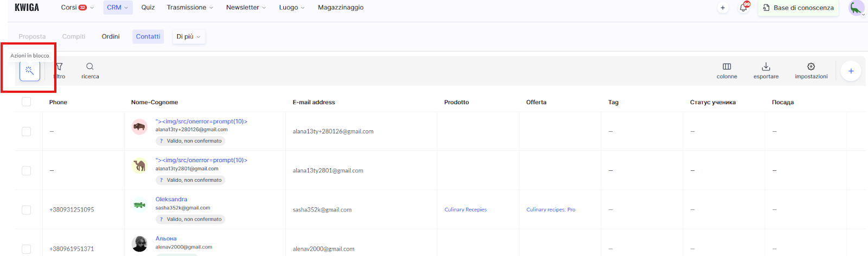The image size is (868, 256).
Task: Click the esportare download icon
Action: click(765, 71)
